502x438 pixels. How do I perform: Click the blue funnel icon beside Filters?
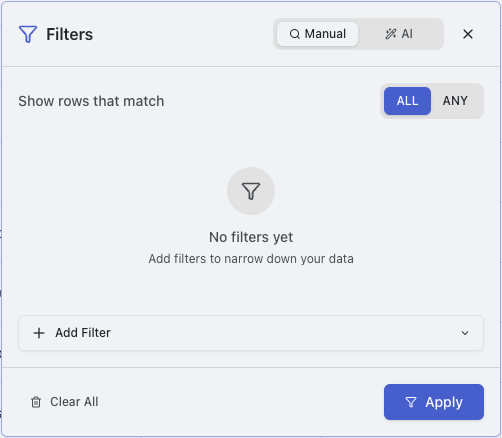pos(28,34)
